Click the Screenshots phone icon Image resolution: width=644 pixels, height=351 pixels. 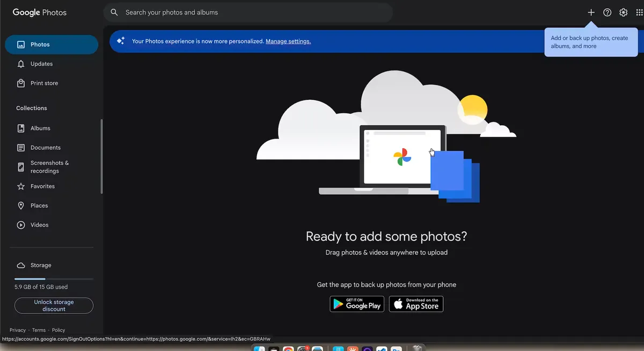tap(21, 167)
